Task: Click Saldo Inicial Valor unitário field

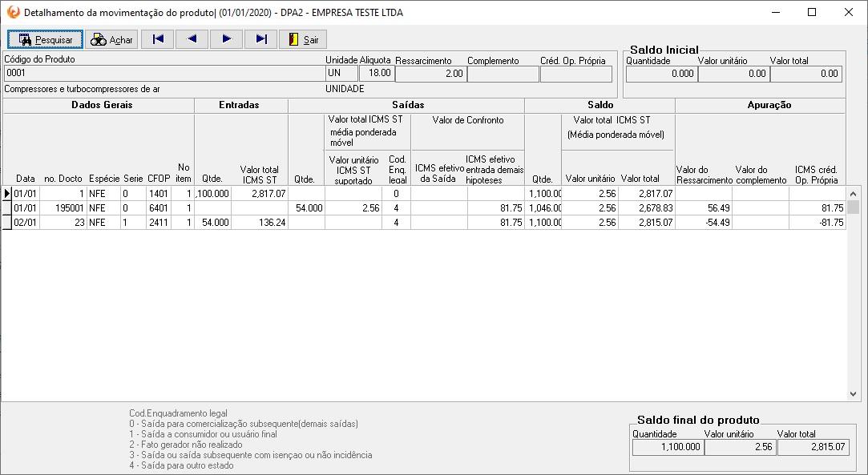Action: tap(734, 74)
